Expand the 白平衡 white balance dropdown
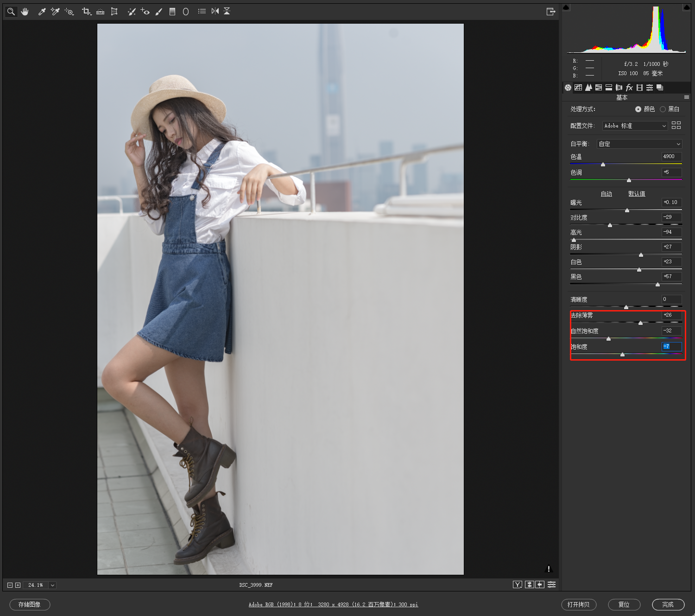 [639, 144]
